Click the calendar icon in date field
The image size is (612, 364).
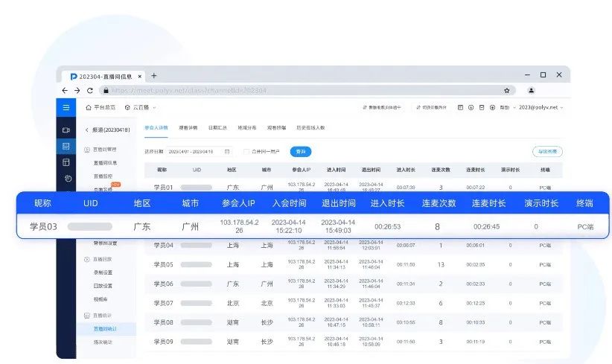(227, 152)
